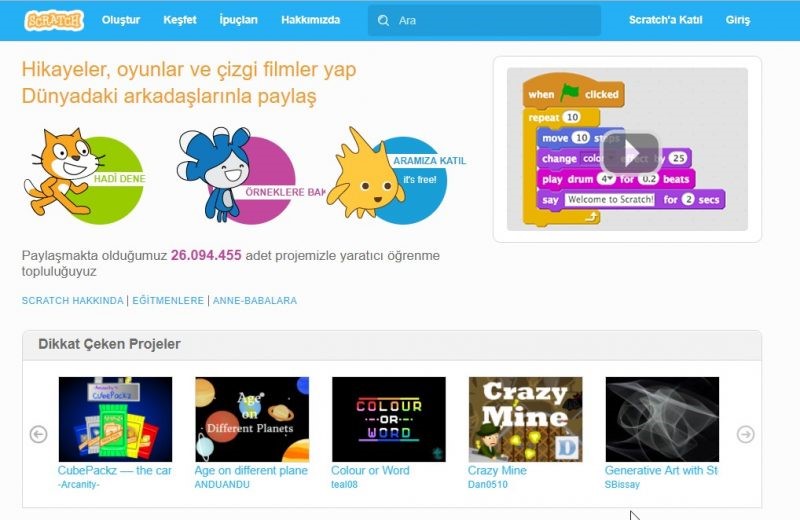Open the Crazy Mine project thumbnail
This screenshot has width=800, height=520.
coord(526,419)
